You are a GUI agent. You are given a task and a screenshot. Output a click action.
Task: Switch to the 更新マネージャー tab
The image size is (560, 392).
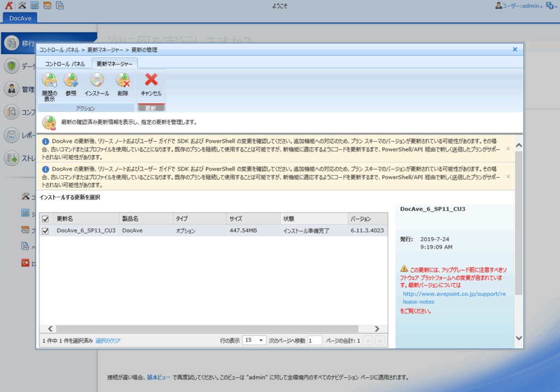[x=114, y=64]
